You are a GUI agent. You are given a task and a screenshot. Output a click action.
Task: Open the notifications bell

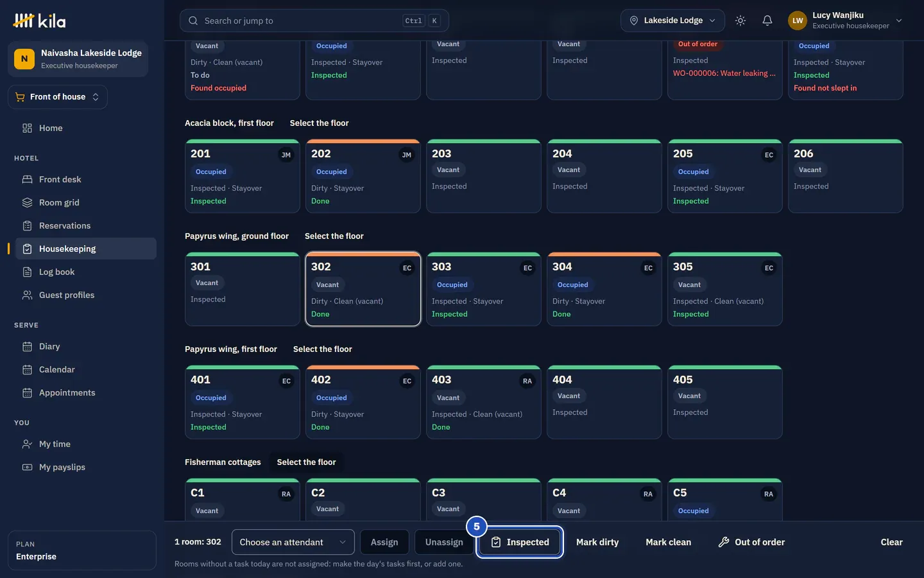coord(767,21)
